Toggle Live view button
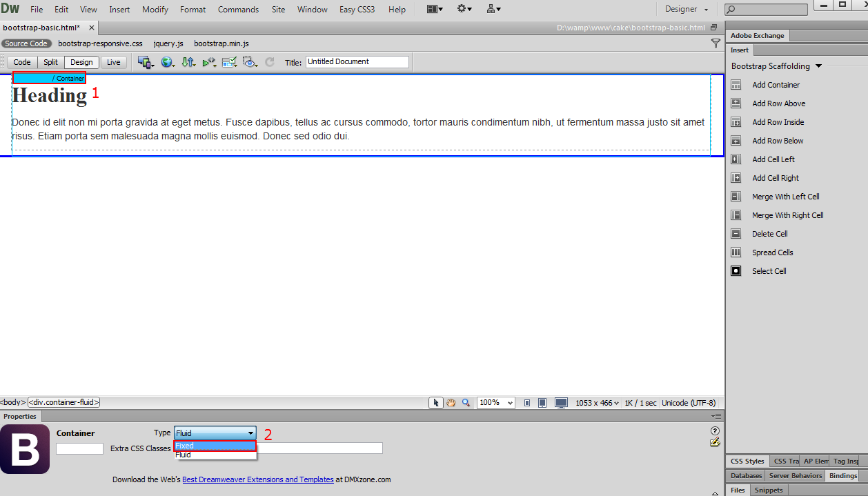868x496 pixels. coord(114,62)
